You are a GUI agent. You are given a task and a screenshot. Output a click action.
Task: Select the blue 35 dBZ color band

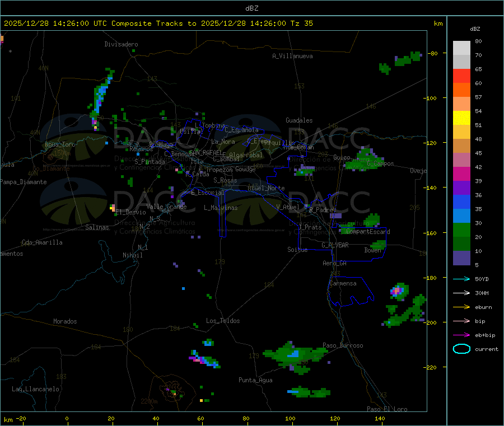click(x=461, y=202)
